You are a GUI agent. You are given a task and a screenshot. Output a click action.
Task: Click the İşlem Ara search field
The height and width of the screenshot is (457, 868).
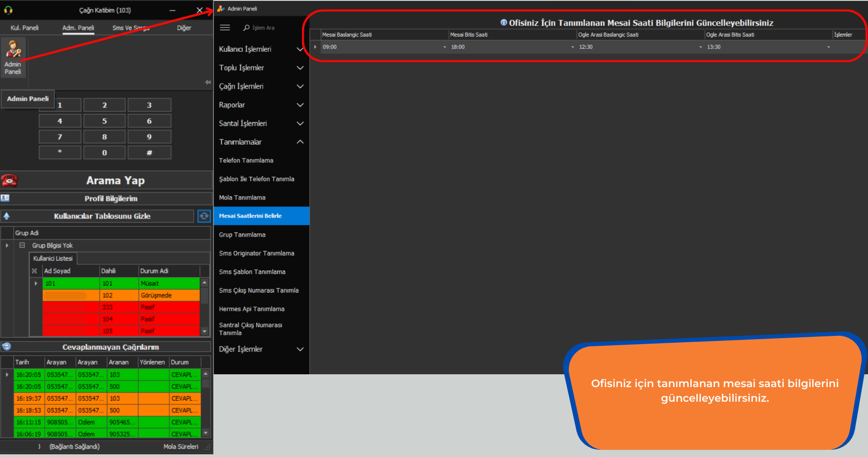tap(264, 28)
